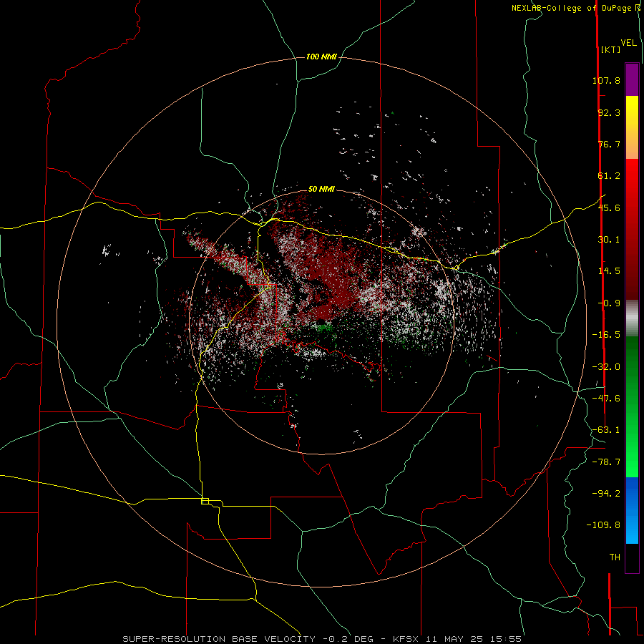This screenshot has width=644, height=644.
Task: Click the 14.5 velocity scale value
Action: click(609, 271)
